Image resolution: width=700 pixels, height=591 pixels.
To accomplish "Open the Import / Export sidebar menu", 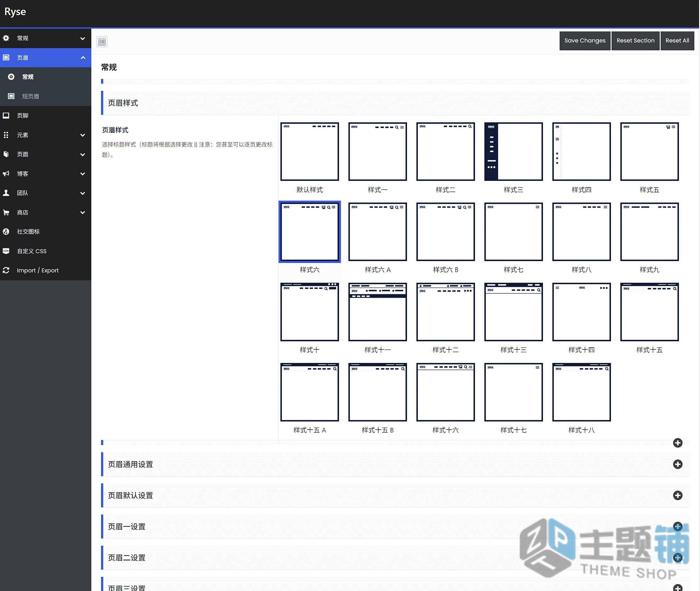I will coord(46,270).
